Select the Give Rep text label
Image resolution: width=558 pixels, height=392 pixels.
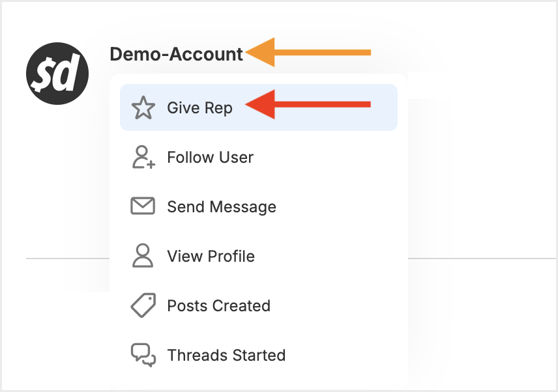point(199,108)
